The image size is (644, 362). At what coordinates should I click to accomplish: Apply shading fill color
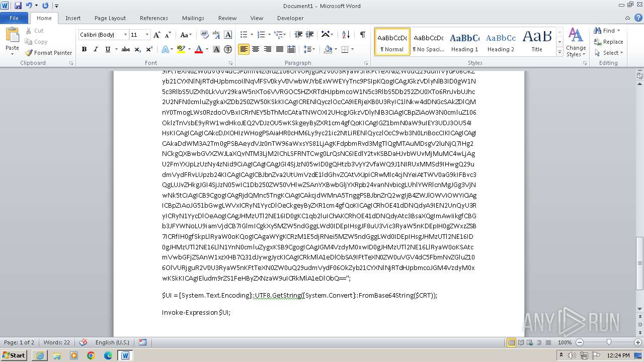point(328,49)
